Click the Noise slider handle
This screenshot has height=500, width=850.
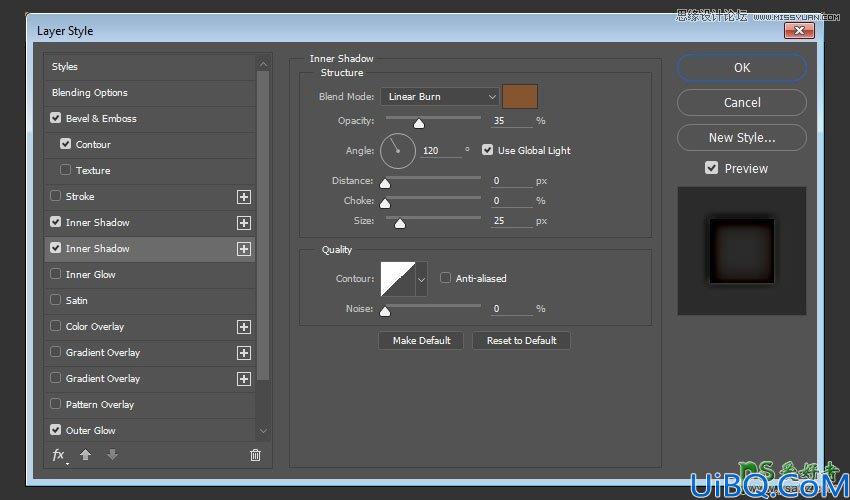click(x=385, y=311)
